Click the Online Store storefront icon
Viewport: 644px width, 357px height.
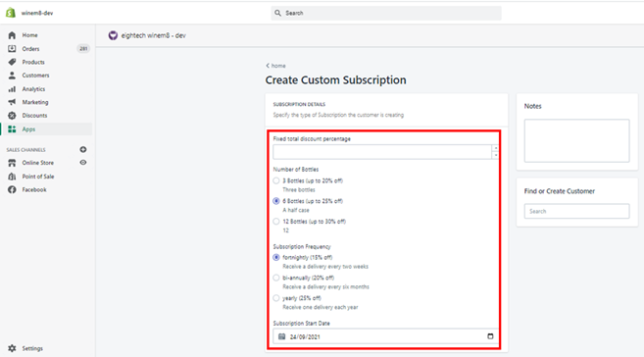pos(12,163)
